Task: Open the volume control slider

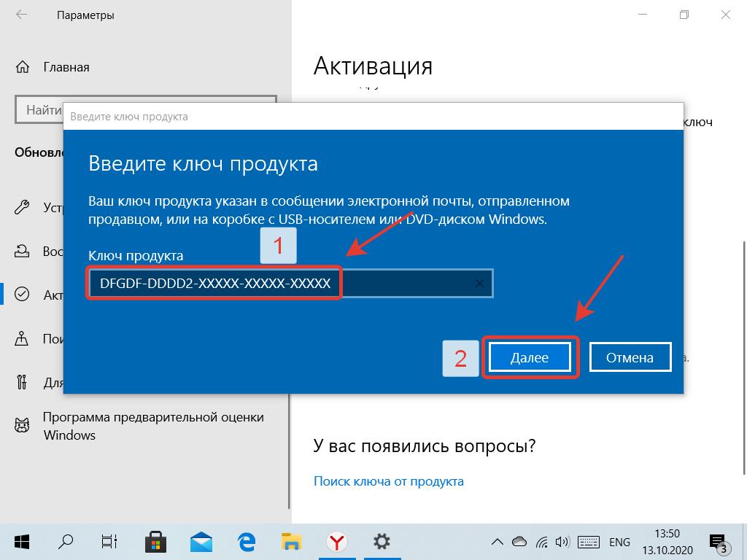Action: click(562, 542)
